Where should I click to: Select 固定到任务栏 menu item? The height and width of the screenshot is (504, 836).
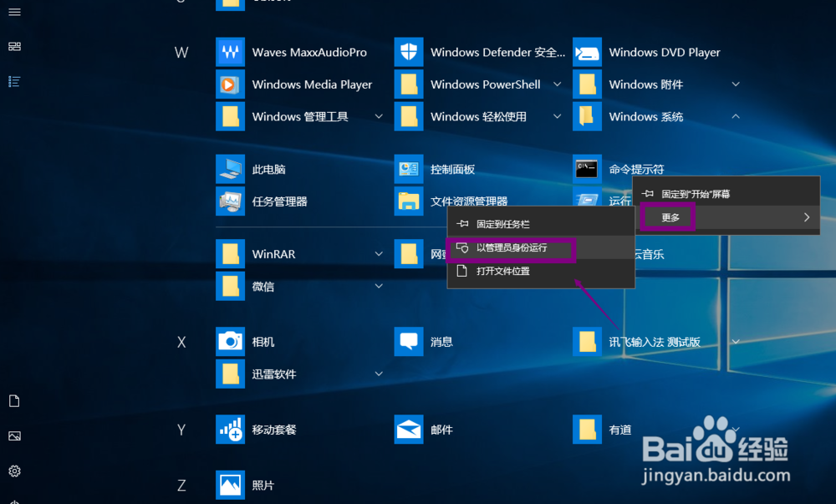tap(541, 224)
